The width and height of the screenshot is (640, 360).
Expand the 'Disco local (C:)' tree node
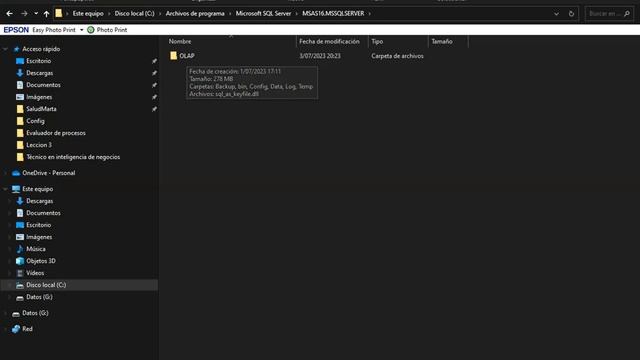[x=9, y=285]
